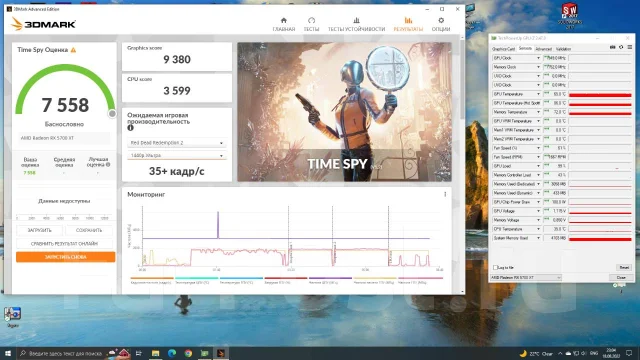Viewport: 640px width, 360px height.
Task: Open the Тесты benchmarks tab
Action: (x=311, y=24)
